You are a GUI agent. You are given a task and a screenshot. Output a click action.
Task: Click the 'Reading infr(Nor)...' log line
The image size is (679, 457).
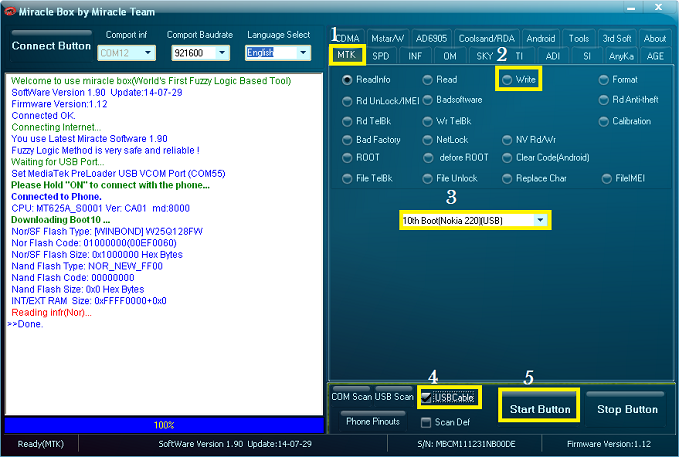click(x=51, y=312)
